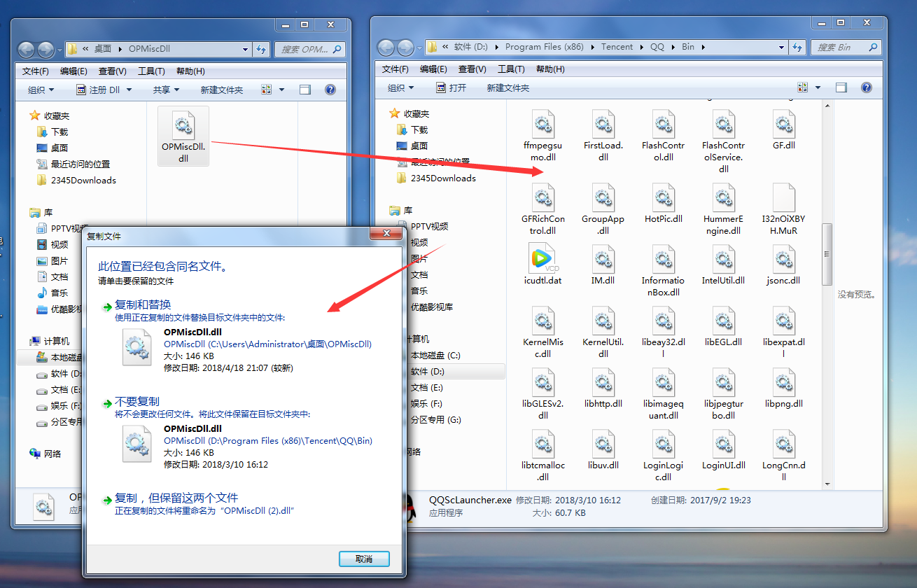Viewport: 917px width, 588px height.
Task: Open the 查看(V) menu in left window
Action: [x=112, y=71]
